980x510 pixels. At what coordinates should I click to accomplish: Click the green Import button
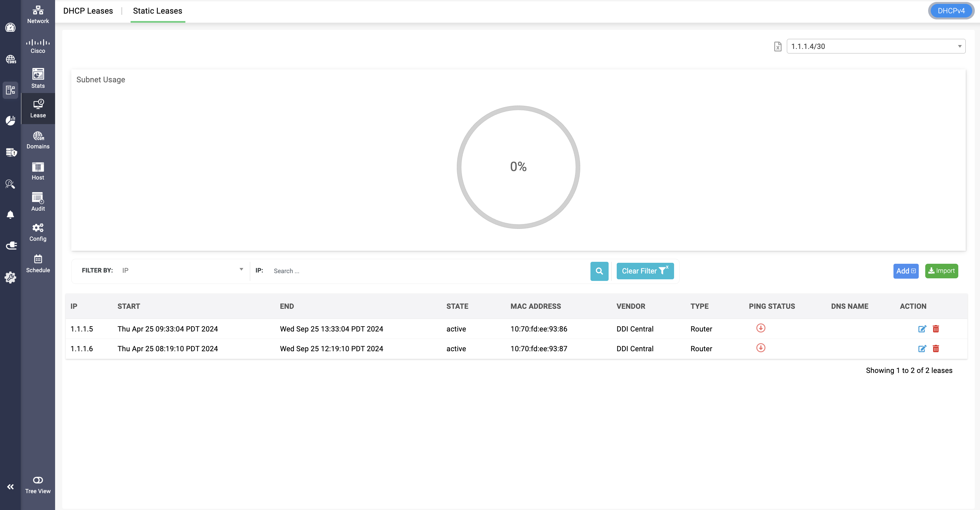[941, 271]
